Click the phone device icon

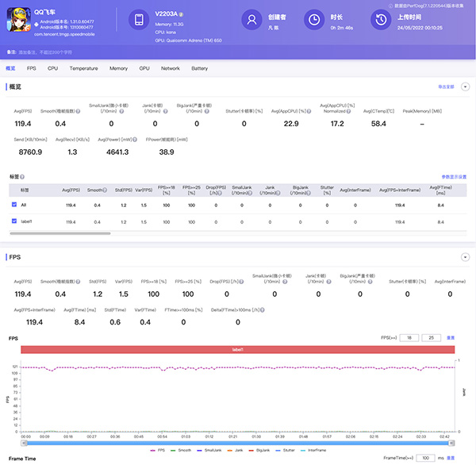click(x=139, y=21)
